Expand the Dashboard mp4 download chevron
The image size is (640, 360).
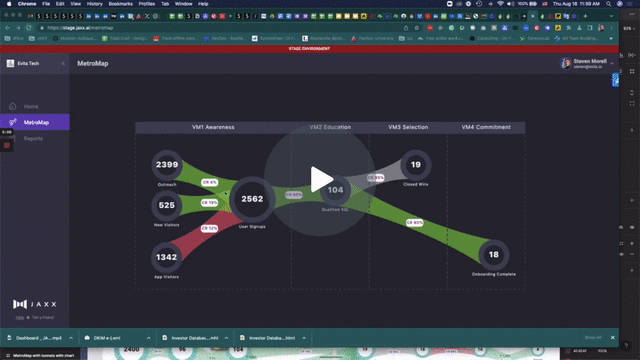[x=71, y=338]
